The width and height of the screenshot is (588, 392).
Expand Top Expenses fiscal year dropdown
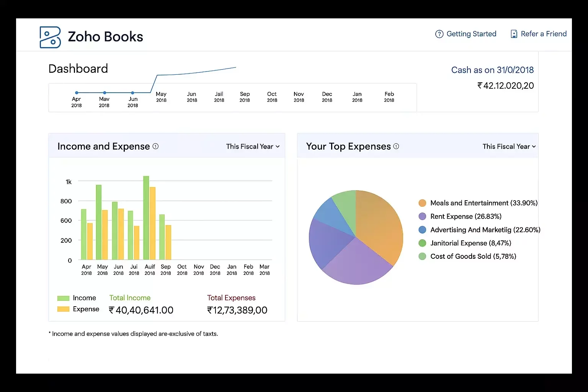[x=509, y=147]
